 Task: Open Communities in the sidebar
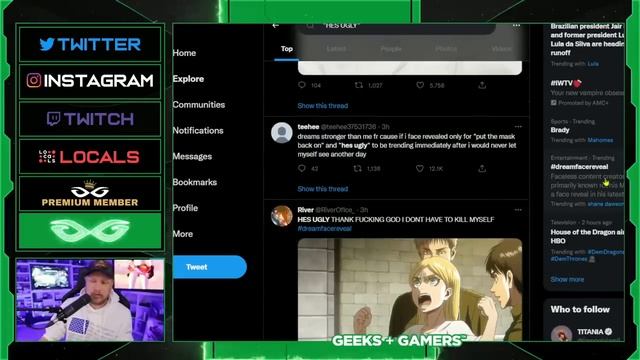click(x=199, y=104)
